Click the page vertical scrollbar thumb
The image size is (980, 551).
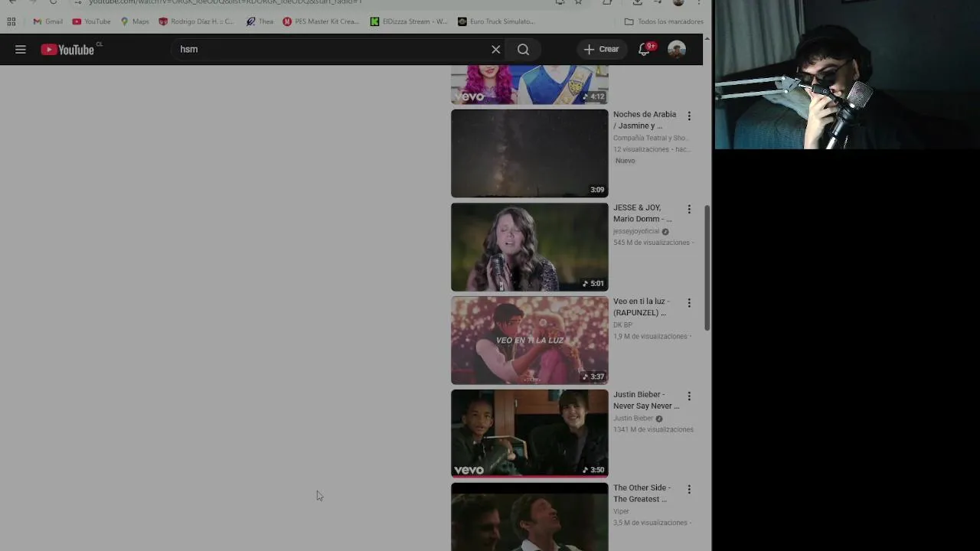(x=707, y=268)
